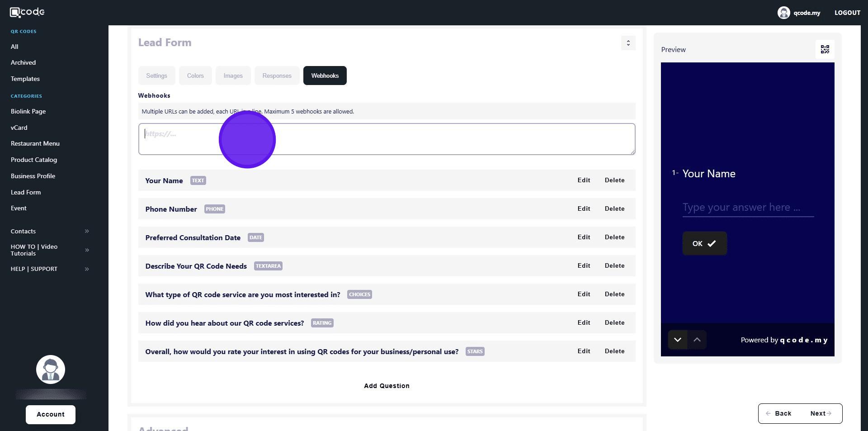Click Add Question button
868x431 pixels.
point(387,386)
